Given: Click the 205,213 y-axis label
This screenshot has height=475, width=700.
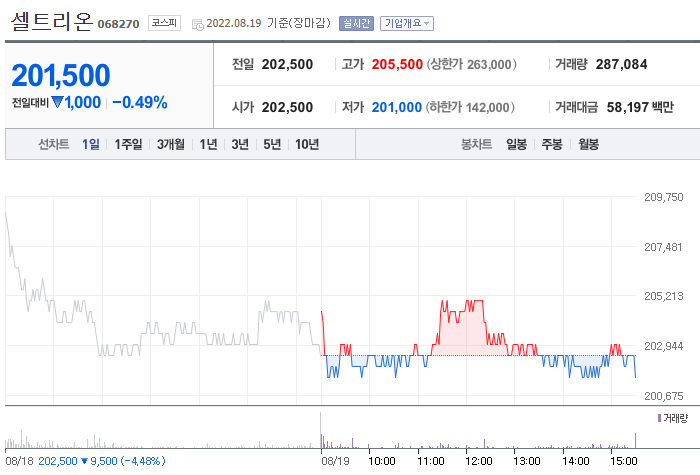Looking at the screenshot, I should click(x=663, y=296).
